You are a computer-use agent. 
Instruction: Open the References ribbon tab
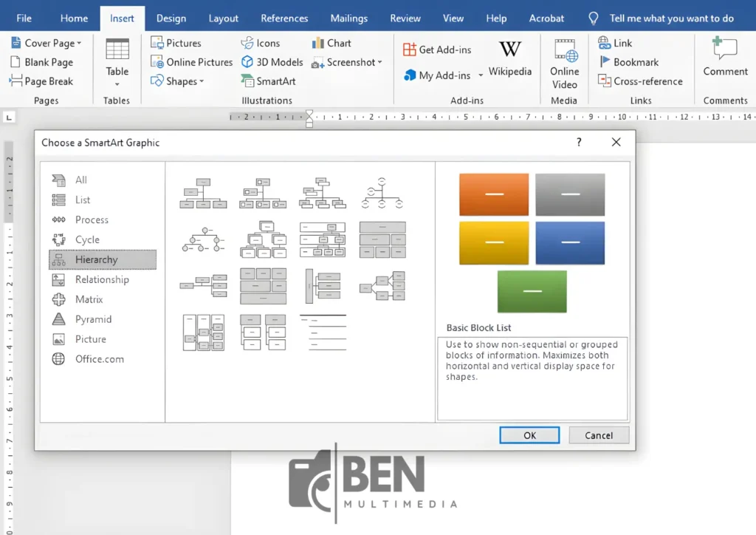click(284, 18)
